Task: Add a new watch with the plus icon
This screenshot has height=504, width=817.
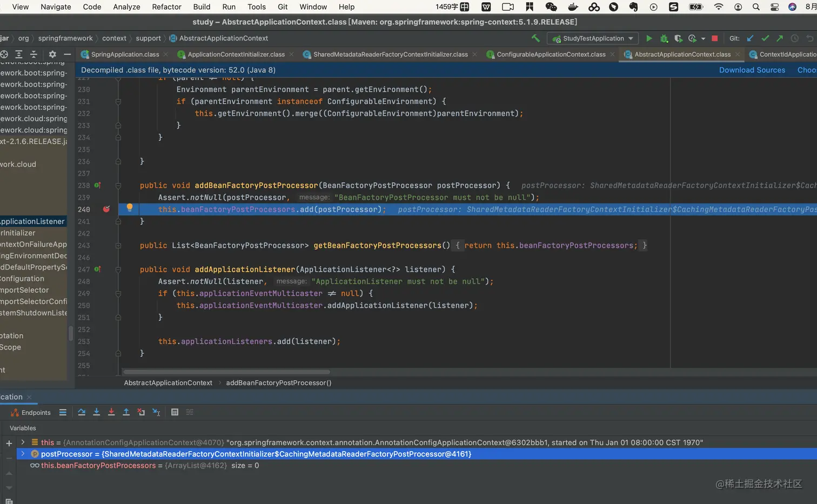Action: tap(9, 443)
